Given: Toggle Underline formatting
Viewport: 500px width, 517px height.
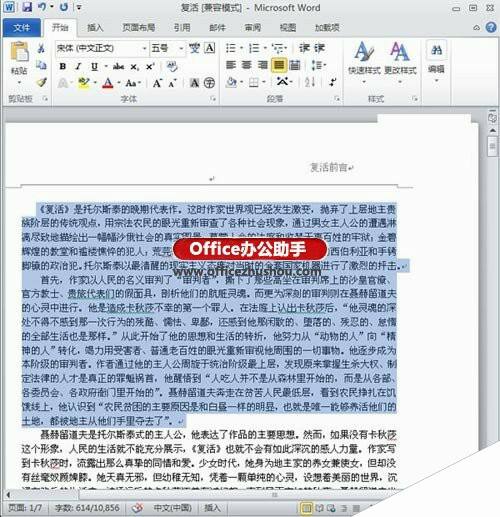Looking at the screenshot, I should pyautogui.click(x=94, y=66).
